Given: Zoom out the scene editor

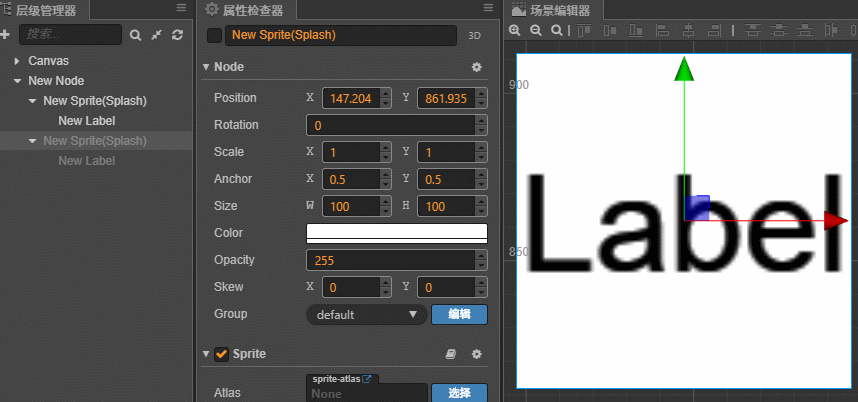Looking at the screenshot, I should pyautogui.click(x=536, y=31).
